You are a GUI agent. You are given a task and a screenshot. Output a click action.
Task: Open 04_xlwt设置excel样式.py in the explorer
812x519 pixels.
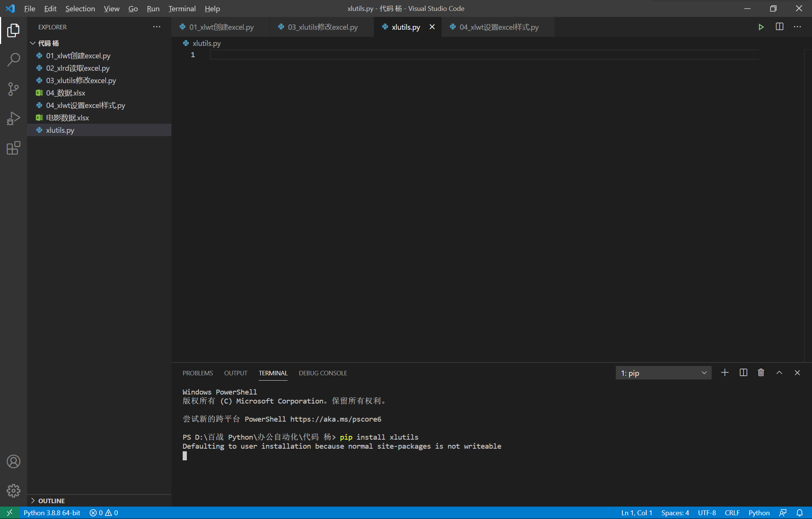[99, 105]
